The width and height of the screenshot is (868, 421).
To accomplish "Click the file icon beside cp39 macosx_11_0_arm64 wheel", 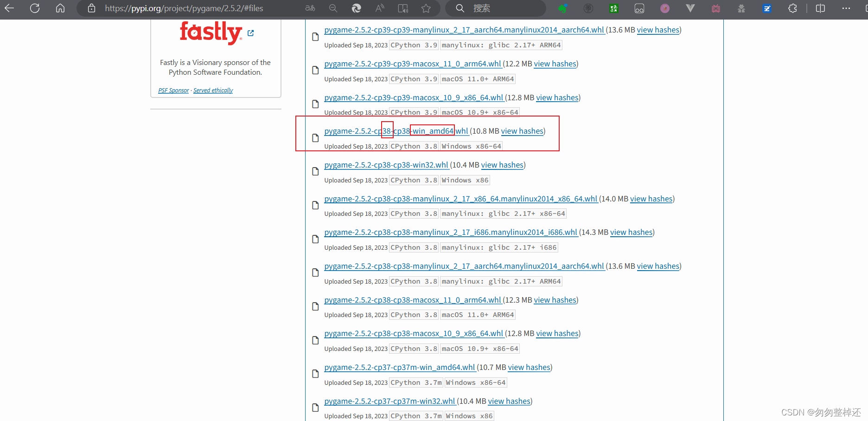I will coord(315,70).
